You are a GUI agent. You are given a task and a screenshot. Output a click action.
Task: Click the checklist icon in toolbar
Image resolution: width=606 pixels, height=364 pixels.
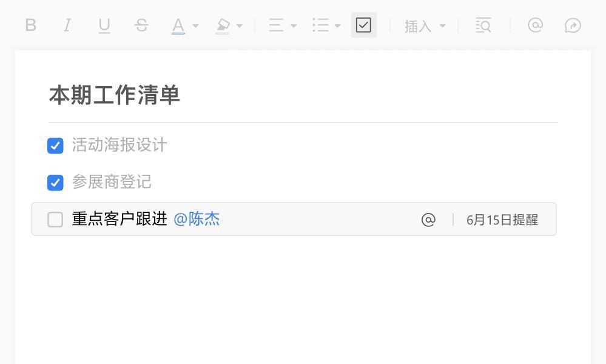click(363, 25)
